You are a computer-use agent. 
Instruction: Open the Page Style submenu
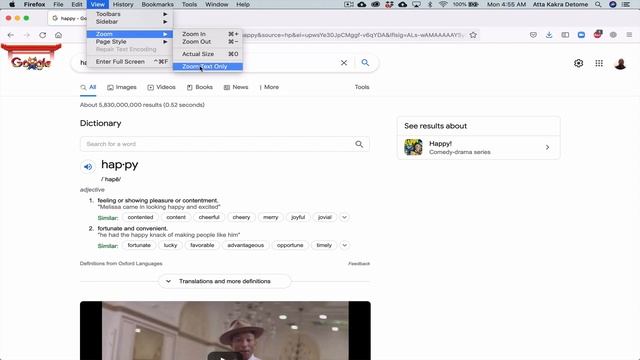(x=130, y=42)
